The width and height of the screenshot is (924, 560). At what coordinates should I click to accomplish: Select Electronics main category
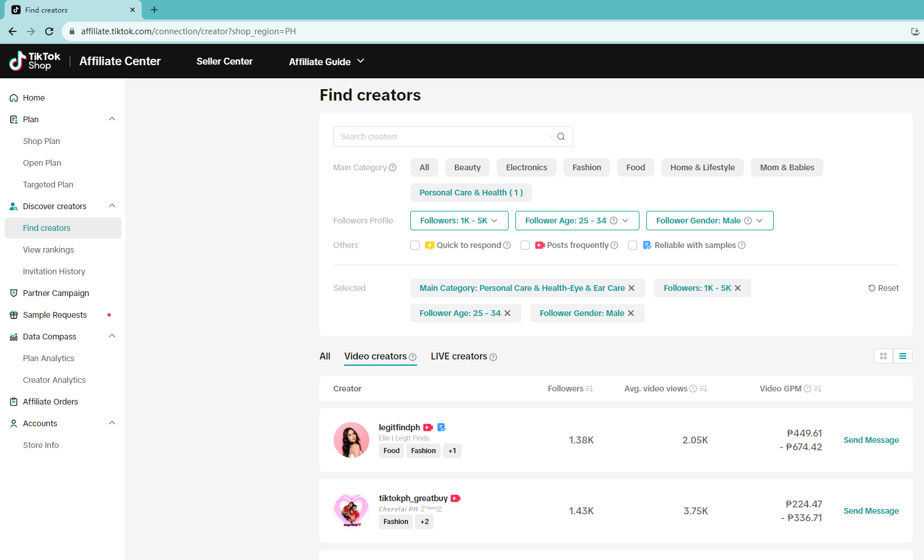526,167
